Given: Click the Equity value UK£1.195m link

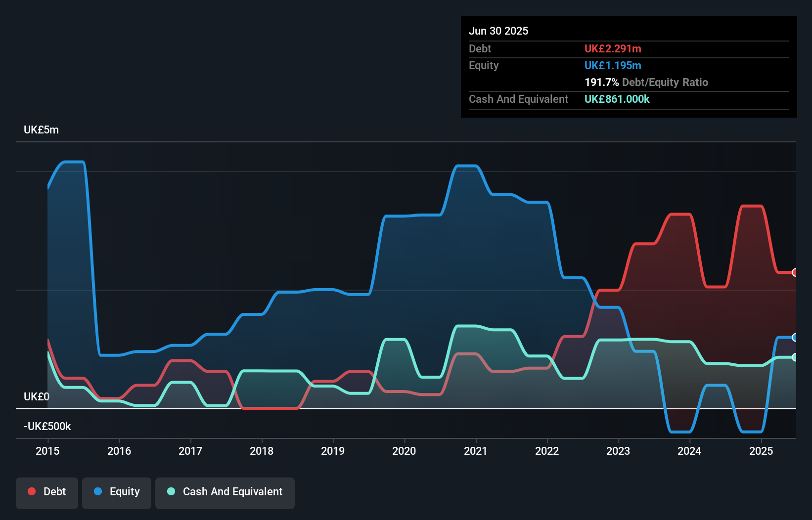Looking at the screenshot, I should pos(613,65).
